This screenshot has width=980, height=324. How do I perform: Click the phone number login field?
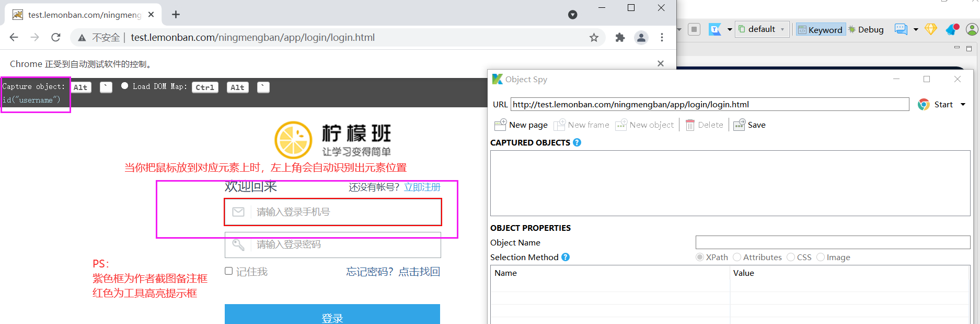point(333,212)
